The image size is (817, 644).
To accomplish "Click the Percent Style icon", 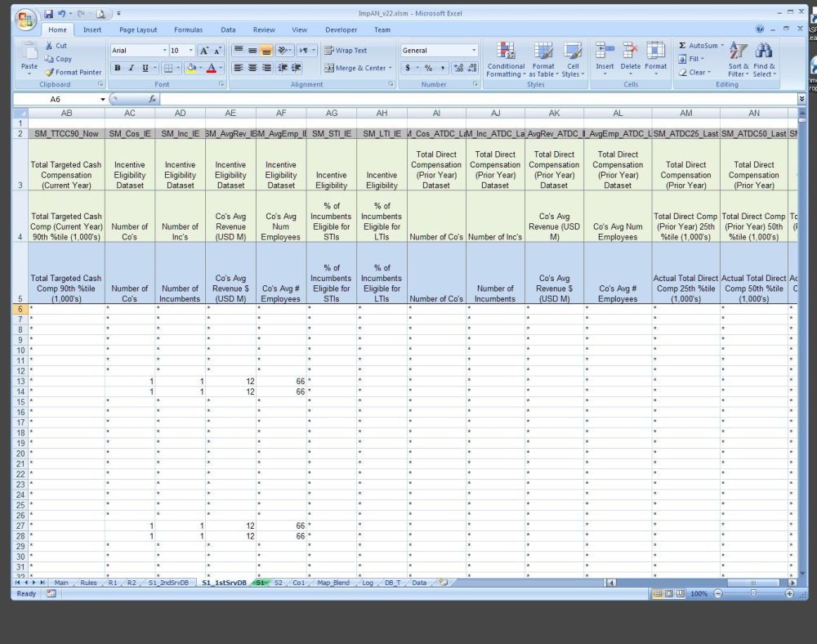I will point(428,68).
